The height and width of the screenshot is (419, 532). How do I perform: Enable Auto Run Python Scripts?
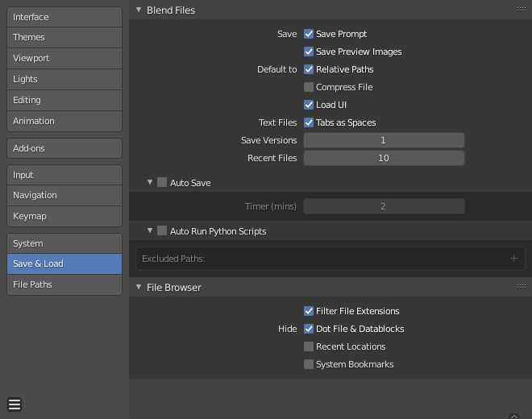pyautogui.click(x=162, y=231)
